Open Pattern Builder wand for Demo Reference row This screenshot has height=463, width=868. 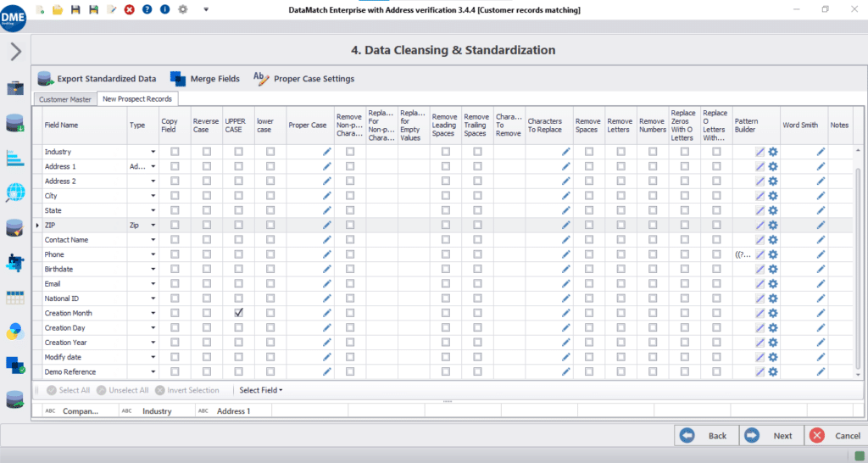pos(760,371)
